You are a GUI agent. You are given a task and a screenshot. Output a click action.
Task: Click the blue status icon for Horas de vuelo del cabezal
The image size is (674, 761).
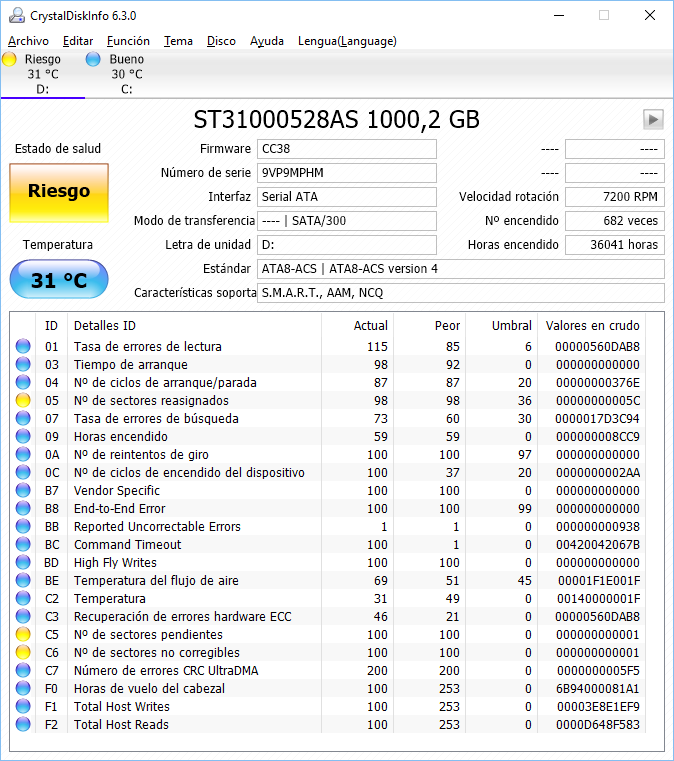click(23, 688)
